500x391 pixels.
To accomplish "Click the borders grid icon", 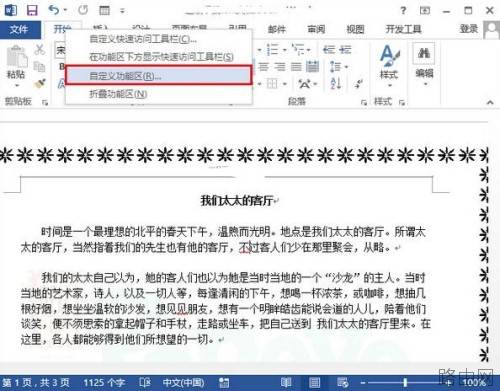I will click(272, 84).
